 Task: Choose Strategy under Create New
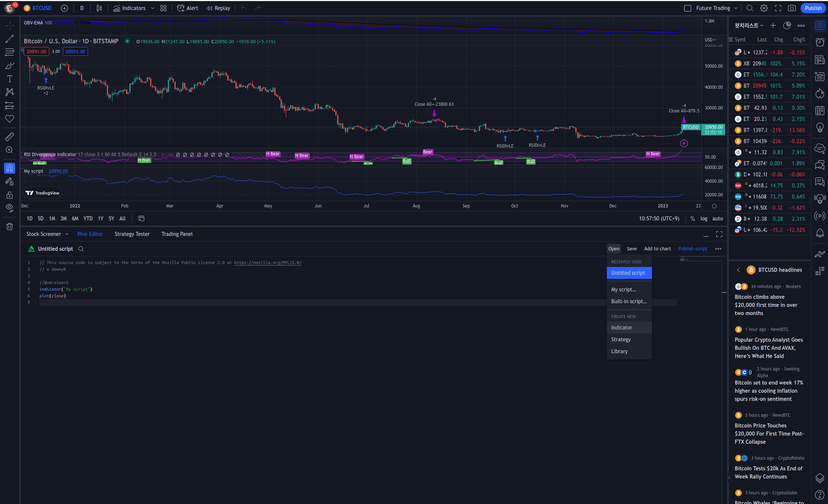[621, 339]
